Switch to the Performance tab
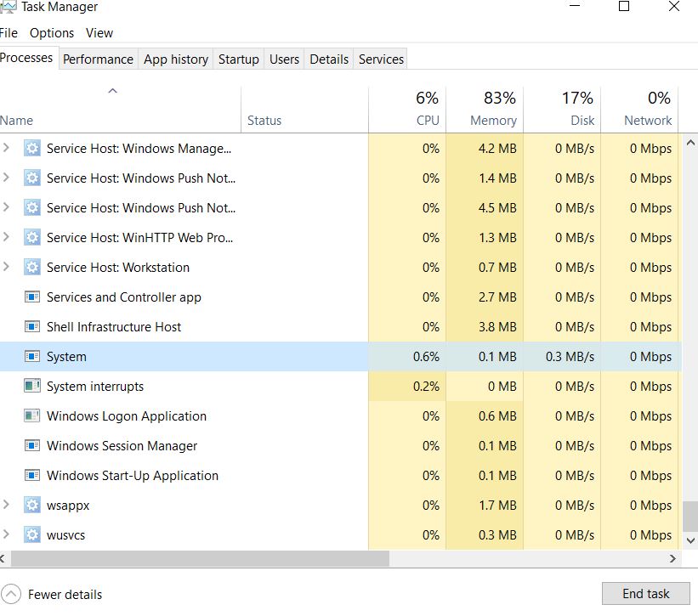 pyautogui.click(x=98, y=59)
